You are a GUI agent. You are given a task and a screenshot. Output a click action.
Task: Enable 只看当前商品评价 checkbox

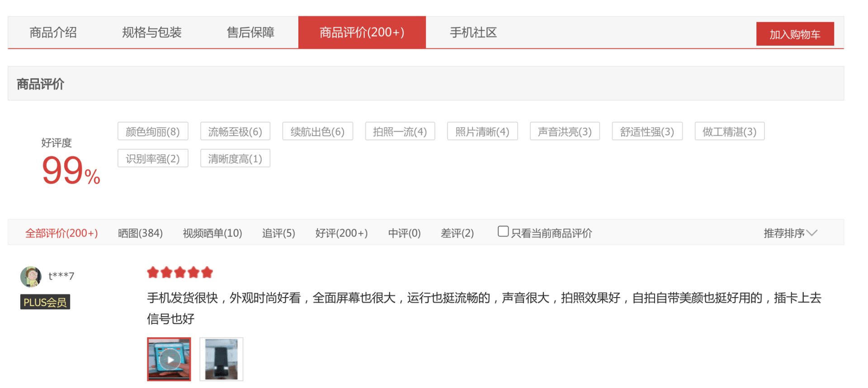[503, 232]
